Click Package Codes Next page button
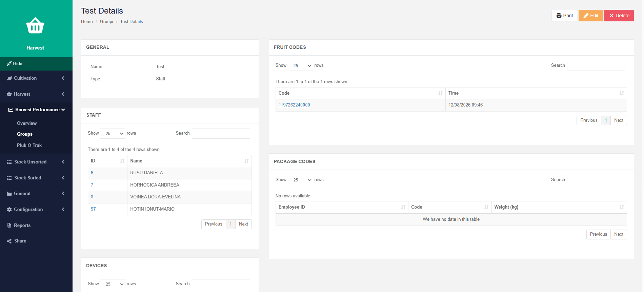Screen dimensions: 644x292 click(619, 234)
